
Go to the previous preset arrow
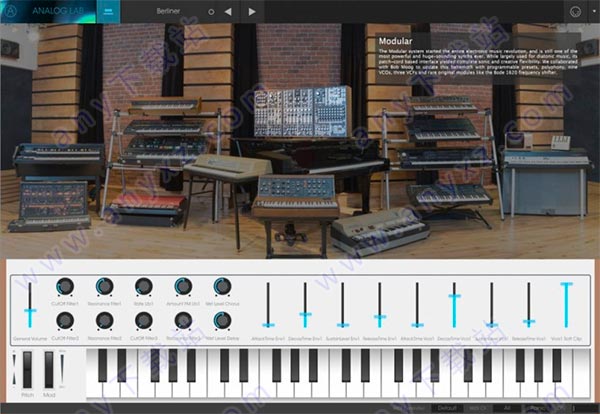point(228,12)
